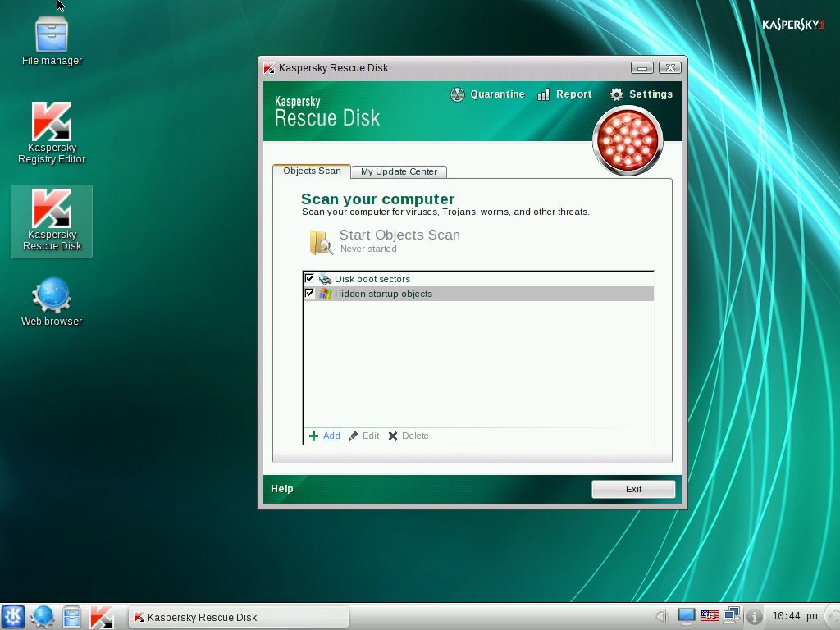
Task: Select the Disk boot sectors row
Action: (478, 279)
